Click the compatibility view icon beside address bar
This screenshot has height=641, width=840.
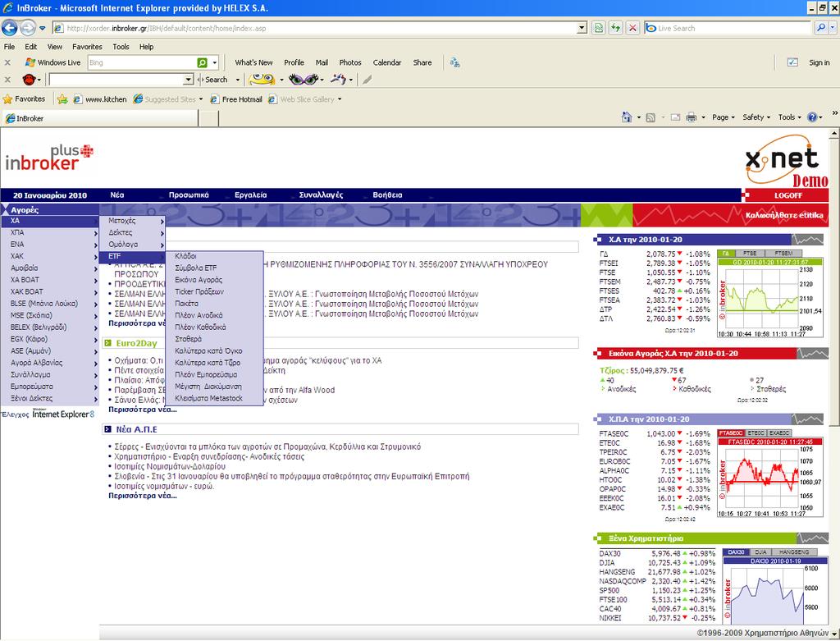click(x=598, y=28)
